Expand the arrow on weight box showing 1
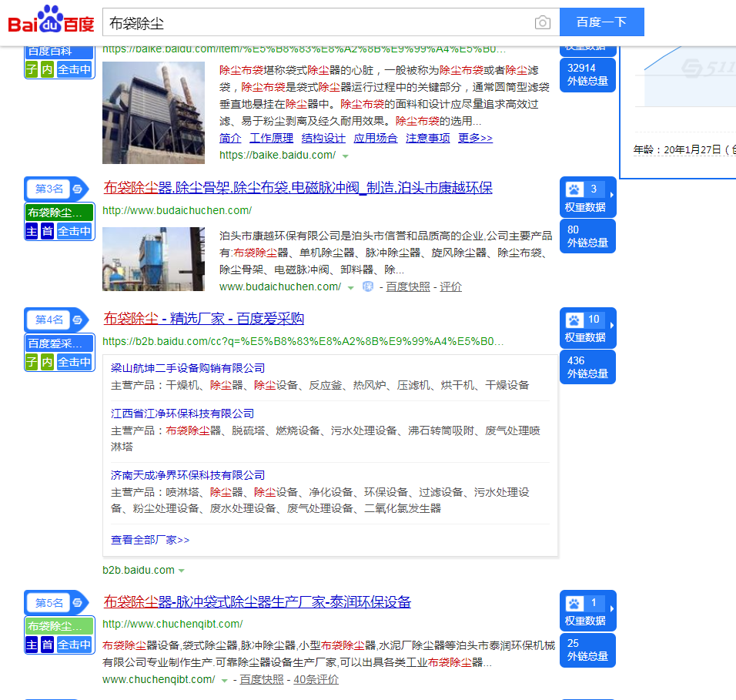 (x=611, y=608)
